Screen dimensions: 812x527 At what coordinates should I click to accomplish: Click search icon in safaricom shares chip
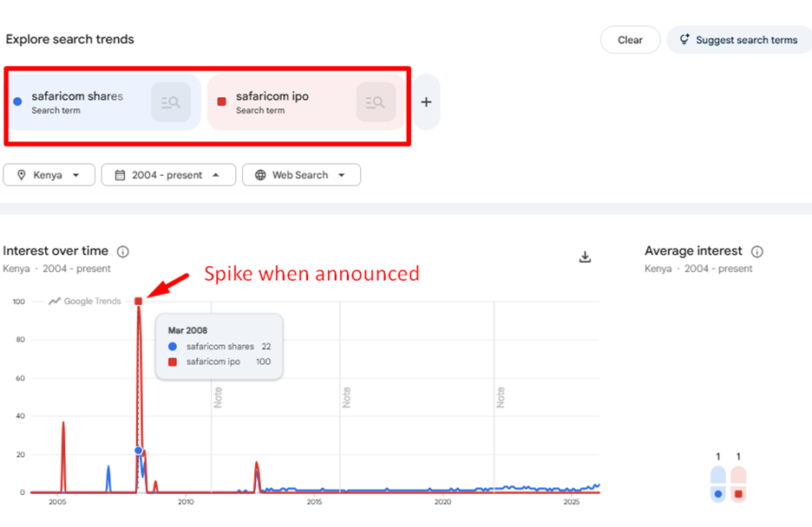(171, 102)
